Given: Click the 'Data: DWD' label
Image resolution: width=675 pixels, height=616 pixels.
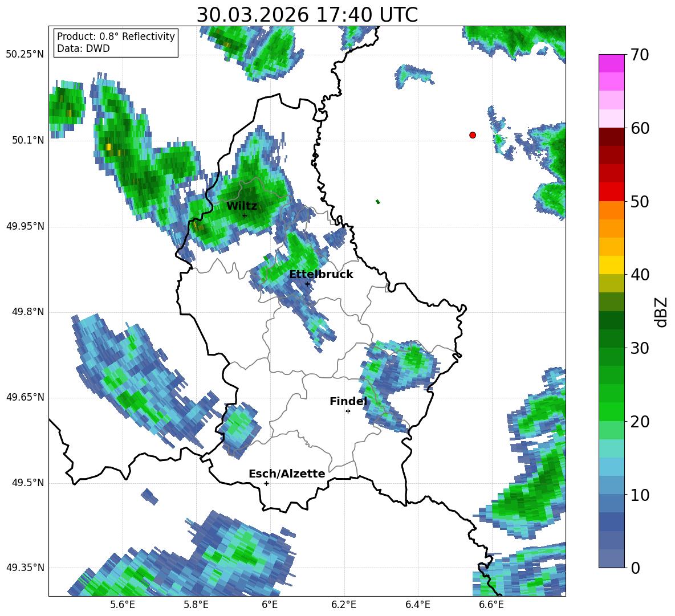Looking at the screenshot, I should [83, 48].
